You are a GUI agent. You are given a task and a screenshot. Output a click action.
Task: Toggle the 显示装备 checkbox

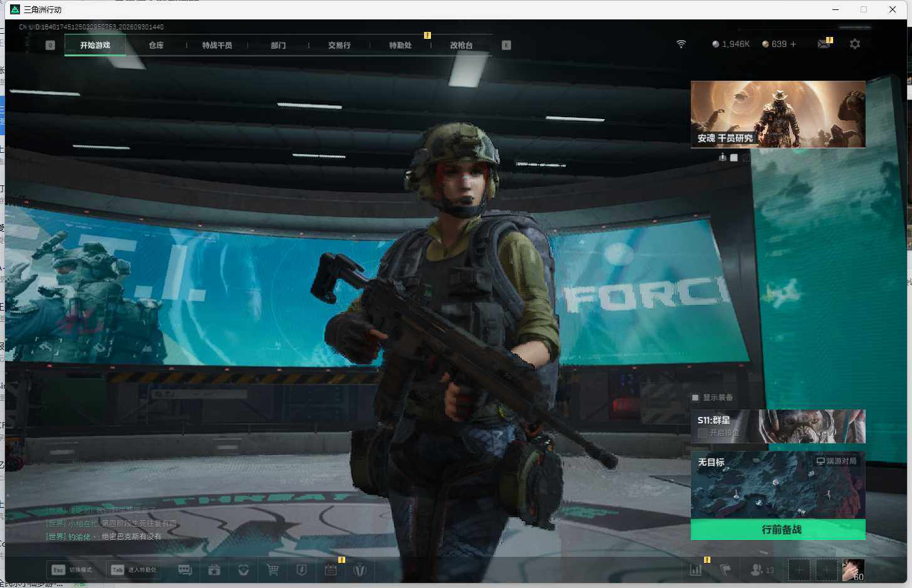695,398
